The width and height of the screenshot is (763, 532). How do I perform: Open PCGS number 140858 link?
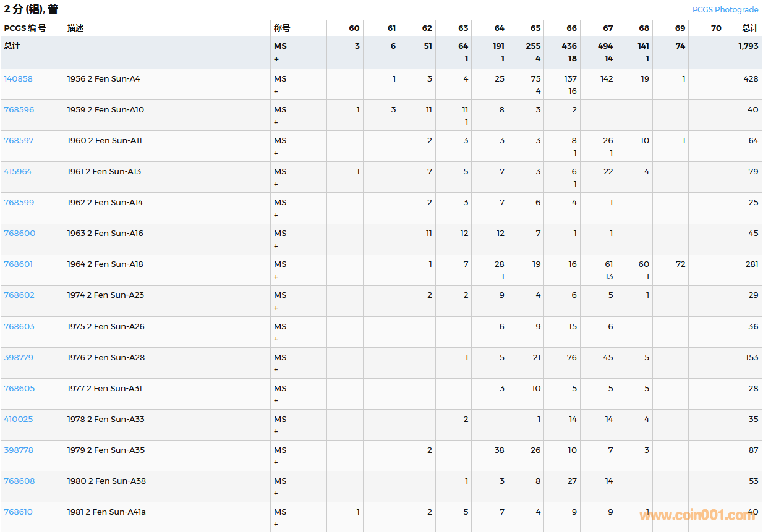(19, 78)
